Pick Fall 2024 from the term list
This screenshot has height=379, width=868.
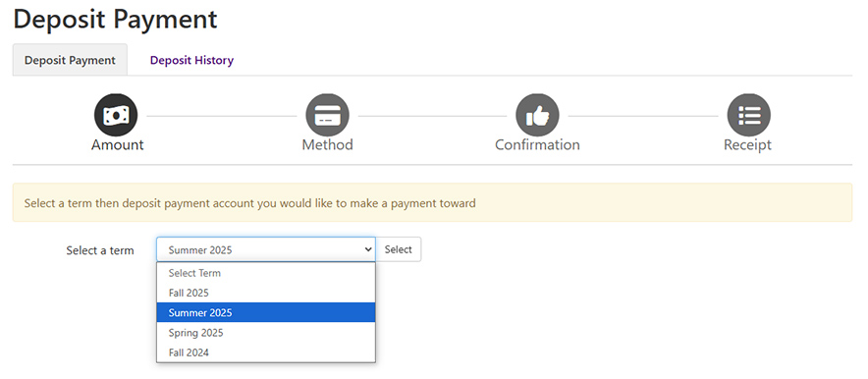point(266,352)
